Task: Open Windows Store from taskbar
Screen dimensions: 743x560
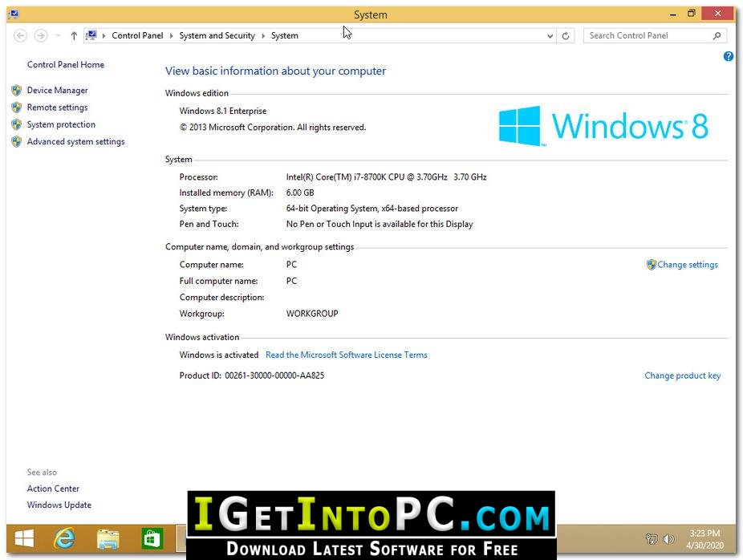Action: pyautogui.click(x=152, y=539)
